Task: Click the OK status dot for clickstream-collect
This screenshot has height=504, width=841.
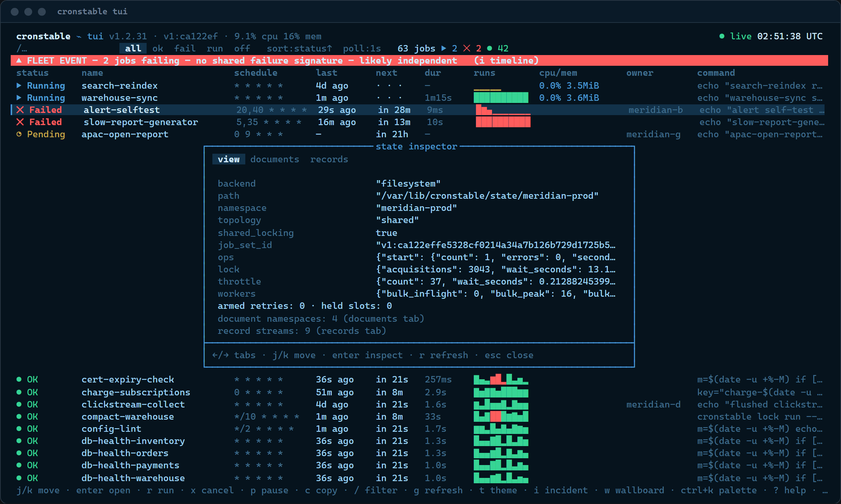Action: 19,404
